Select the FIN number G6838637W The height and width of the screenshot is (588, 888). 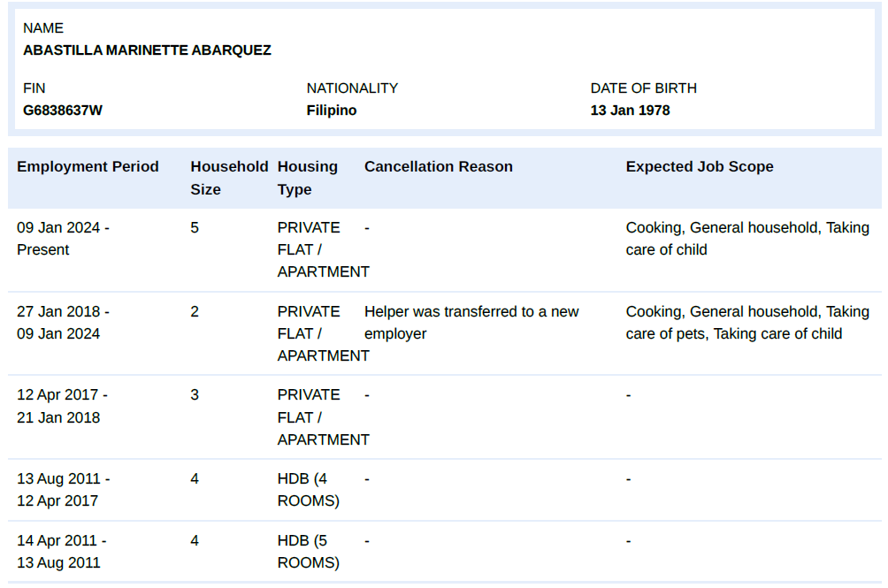(63, 111)
